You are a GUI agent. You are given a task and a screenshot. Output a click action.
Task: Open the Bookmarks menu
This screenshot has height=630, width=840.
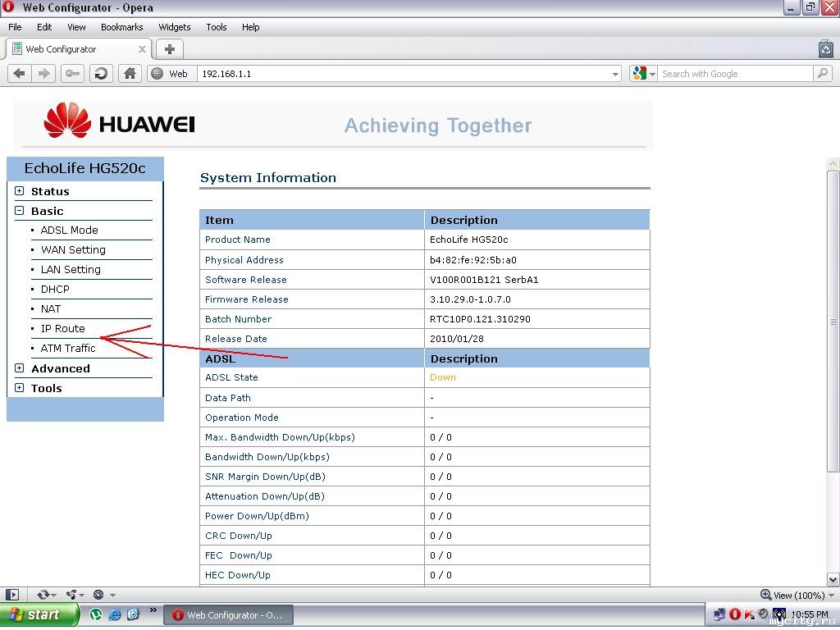pos(121,27)
